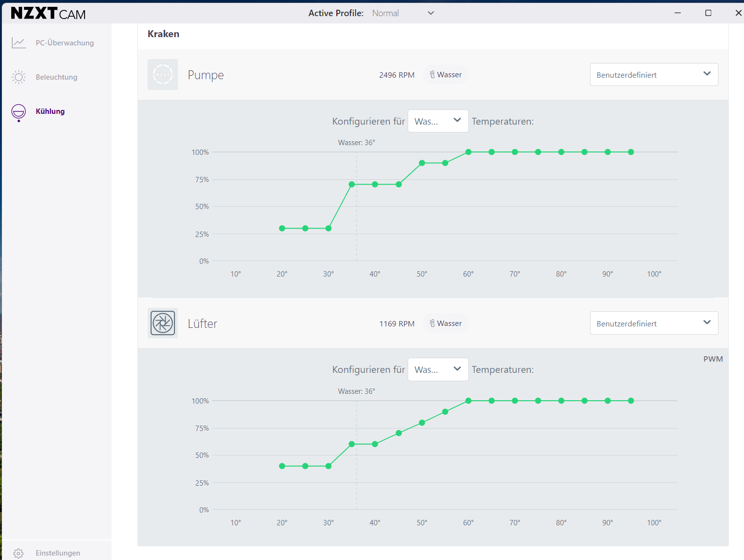Expand the Pumpe Benutzerdefiniert mode dropdown

pos(654,75)
